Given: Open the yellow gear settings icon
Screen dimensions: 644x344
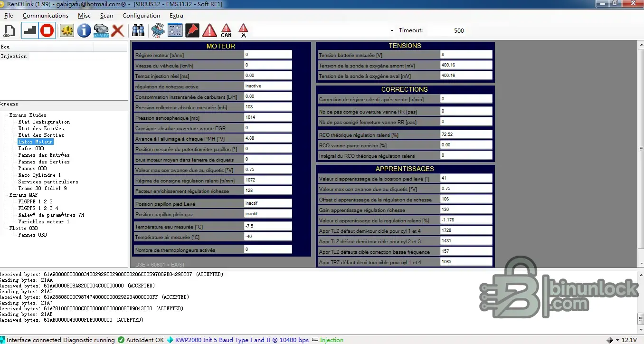Looking at the screenshot, I should coord(67,31).
